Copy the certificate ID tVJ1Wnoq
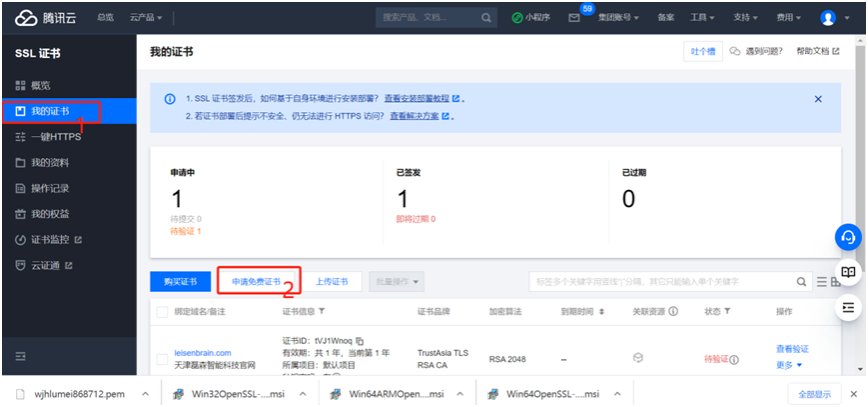Viewport: 868px width, 407px height. [x=360, y=340]
